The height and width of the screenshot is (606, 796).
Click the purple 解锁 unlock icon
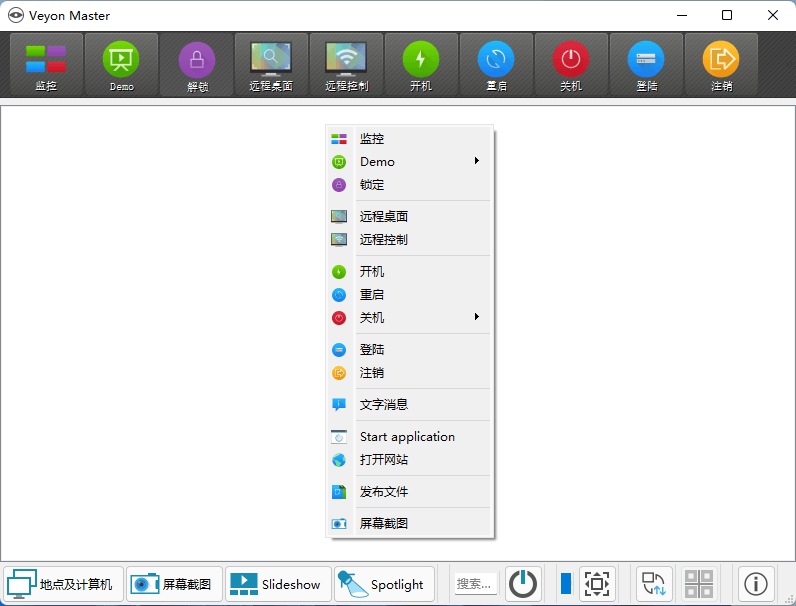tap(196, 66)
